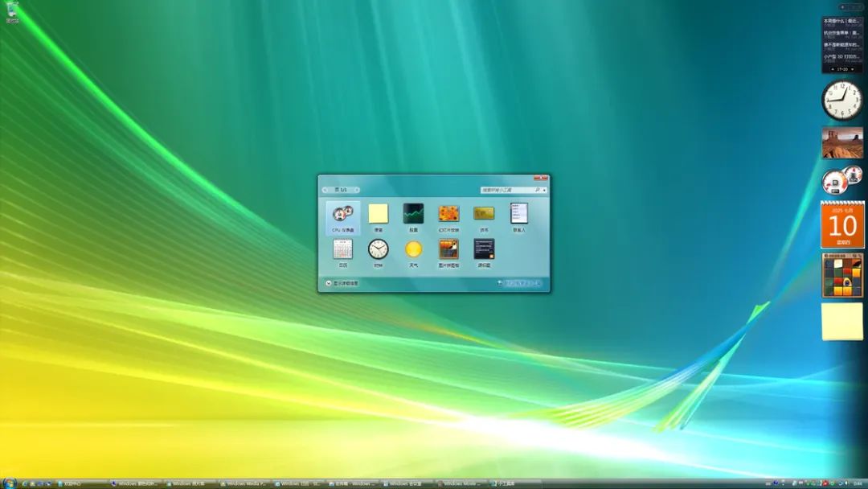Open the first headline in the feed gadget
The width and height of the screenshot is (868, 489).
pos(842,21)
